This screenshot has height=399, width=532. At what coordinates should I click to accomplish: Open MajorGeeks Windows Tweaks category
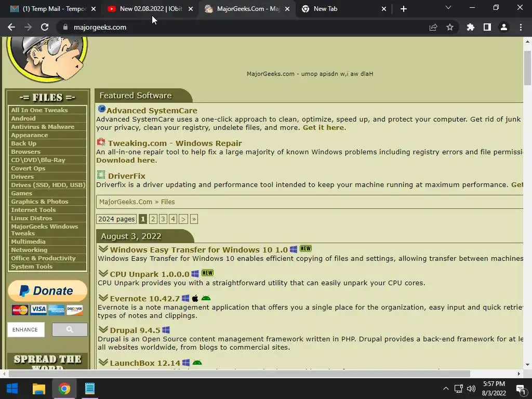(45, 230)
